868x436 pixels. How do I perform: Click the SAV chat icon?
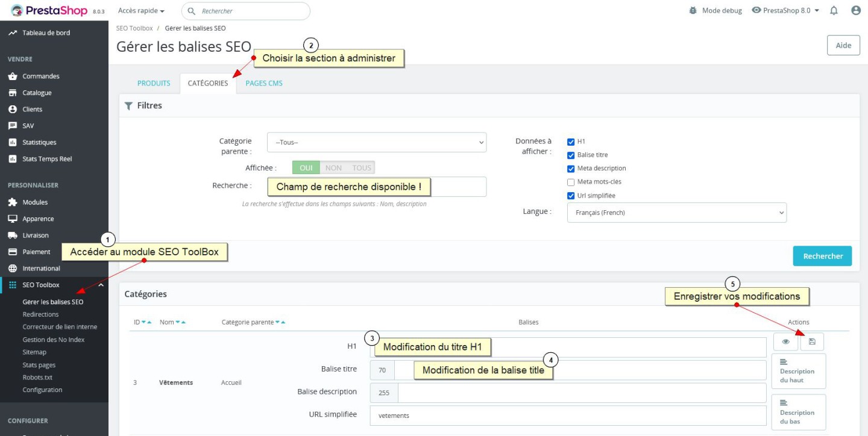click(13, 126)
